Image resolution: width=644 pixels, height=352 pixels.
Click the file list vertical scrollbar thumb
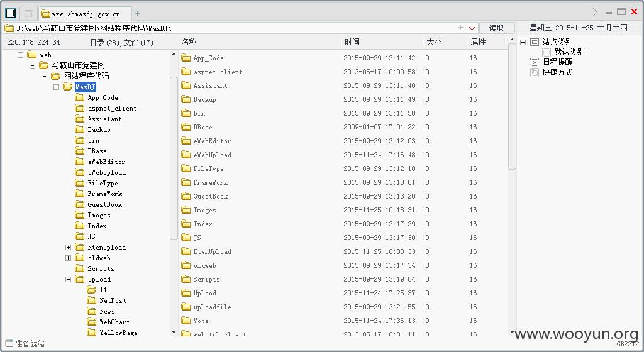coord(512,106)
